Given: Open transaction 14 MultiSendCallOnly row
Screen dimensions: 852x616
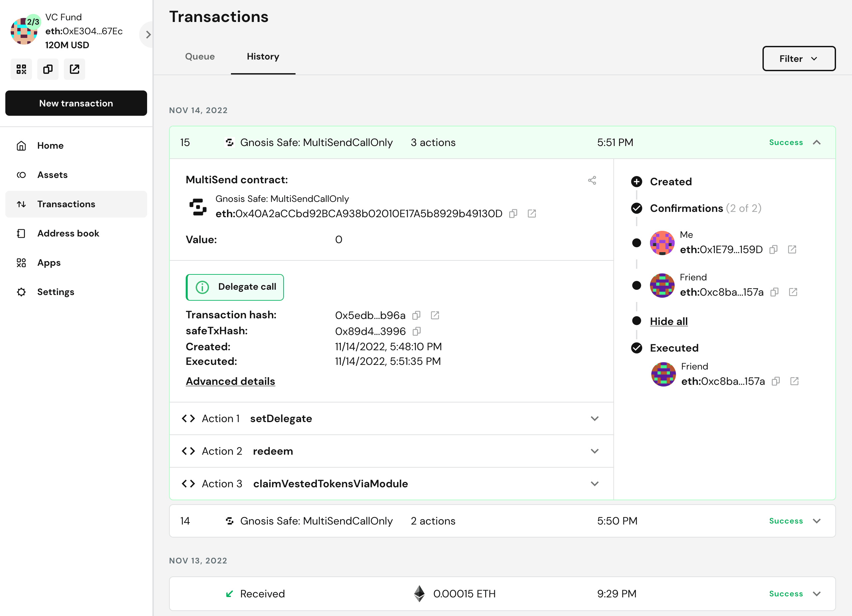Looking at the screenshot, I should pyautogui.click(x=502, y=522).
